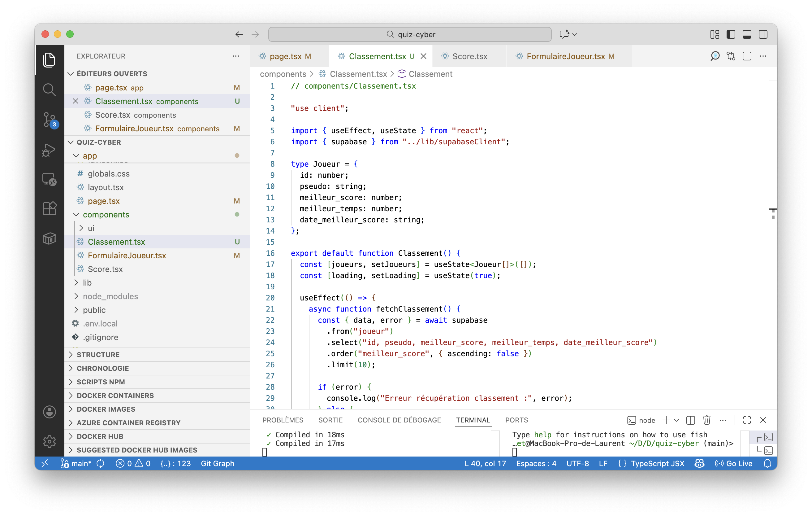Open the Manage settings gear

[49, 441]
